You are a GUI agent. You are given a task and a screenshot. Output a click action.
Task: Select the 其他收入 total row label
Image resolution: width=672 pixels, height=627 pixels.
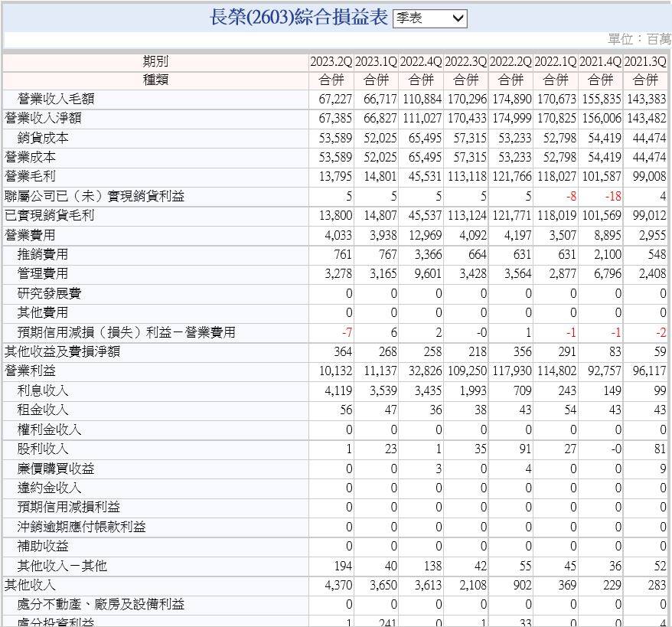click(x=30, y=585)
